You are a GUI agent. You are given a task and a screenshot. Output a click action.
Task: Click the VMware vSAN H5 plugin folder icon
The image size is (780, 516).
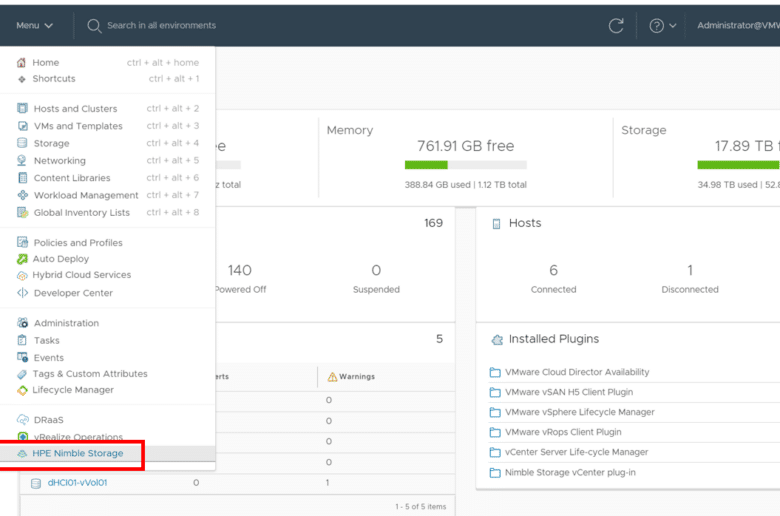pyautogui.click(x=495, y=392)
